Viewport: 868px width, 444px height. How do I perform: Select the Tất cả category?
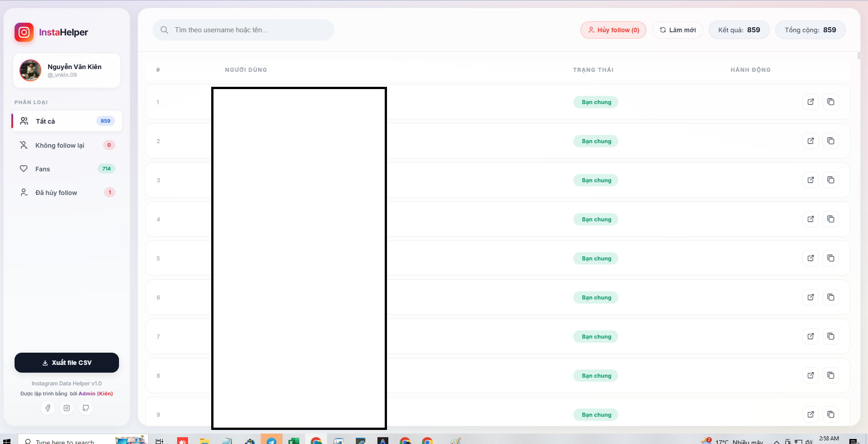click(x=67, y=121)
